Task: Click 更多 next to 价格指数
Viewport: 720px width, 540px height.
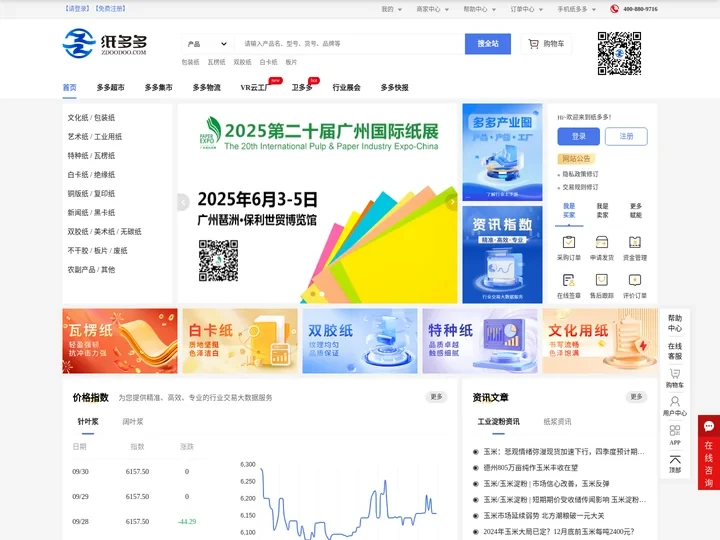Action: [436, 397]
